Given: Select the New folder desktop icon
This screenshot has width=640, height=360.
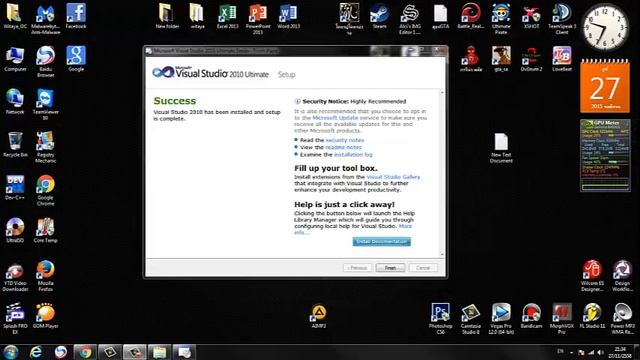Looking at the screenshot, I should [167, 16].
